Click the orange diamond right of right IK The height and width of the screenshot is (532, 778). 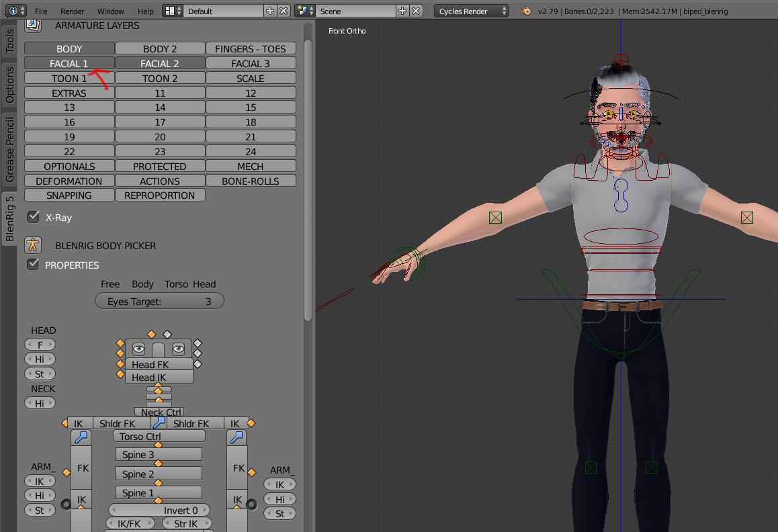pyautogui.click(x=251, y=423)
